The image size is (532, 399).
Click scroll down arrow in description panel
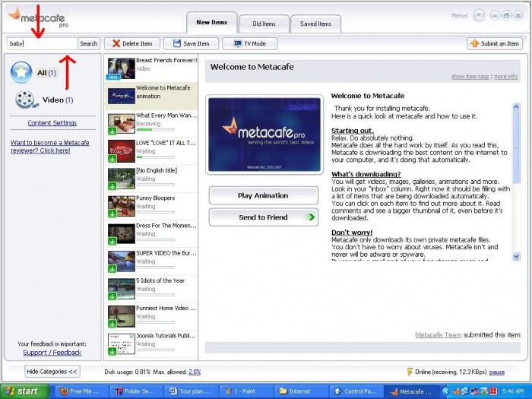tap(516, 257)
